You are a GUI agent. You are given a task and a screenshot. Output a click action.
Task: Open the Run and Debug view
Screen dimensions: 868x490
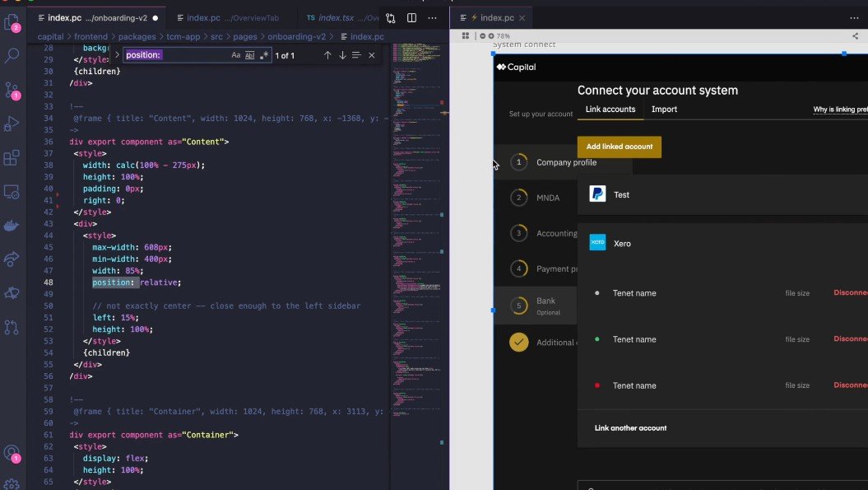point(12,124)
